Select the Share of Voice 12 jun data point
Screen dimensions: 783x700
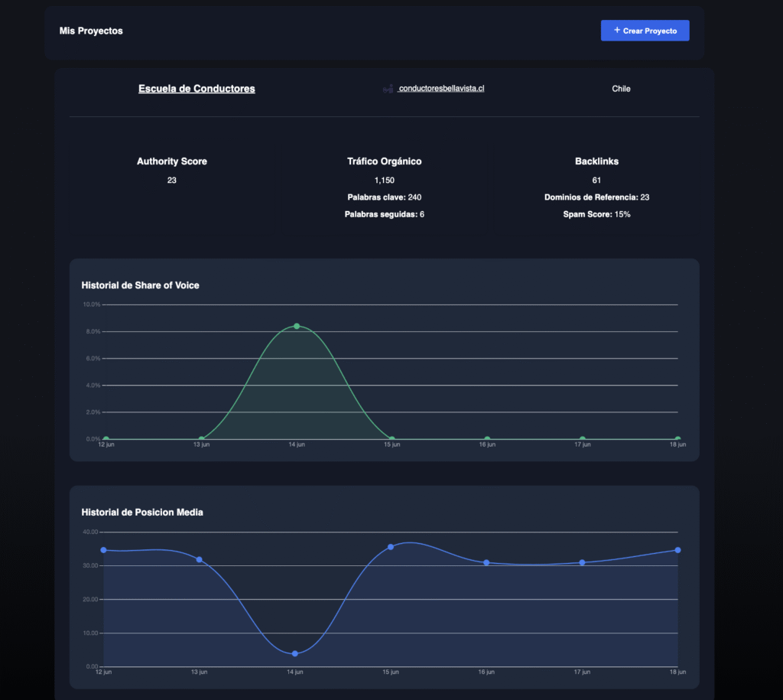pos(106,439)
